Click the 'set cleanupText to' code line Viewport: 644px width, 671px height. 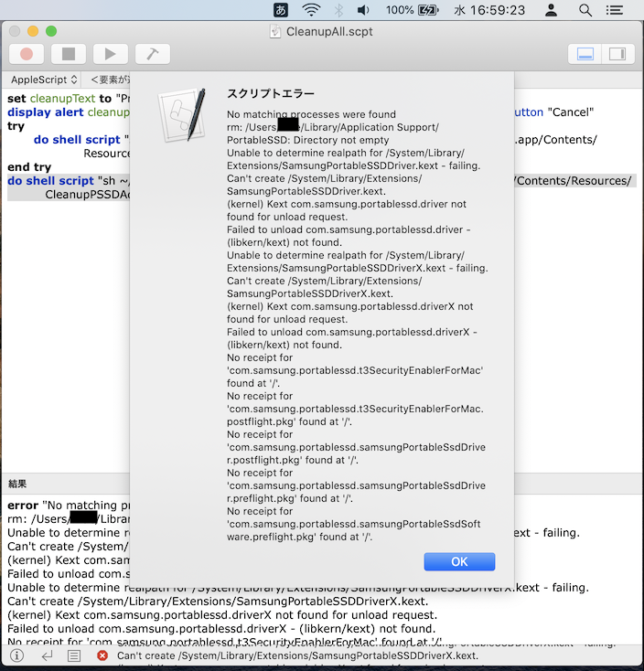(x=69, y=99)
